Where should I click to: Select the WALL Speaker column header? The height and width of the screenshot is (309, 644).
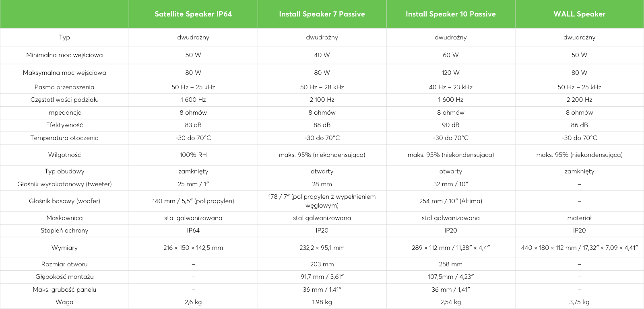click(579, 14)
